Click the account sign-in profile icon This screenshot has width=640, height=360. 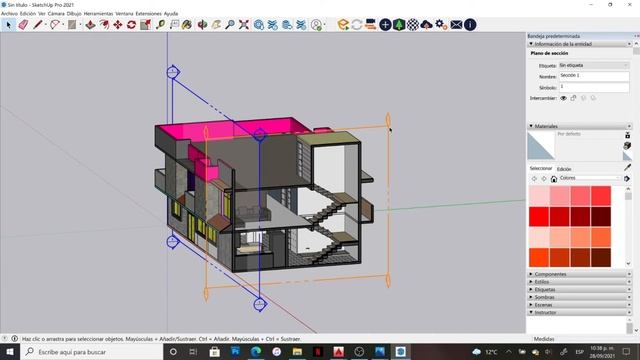(x=317, y=25)
